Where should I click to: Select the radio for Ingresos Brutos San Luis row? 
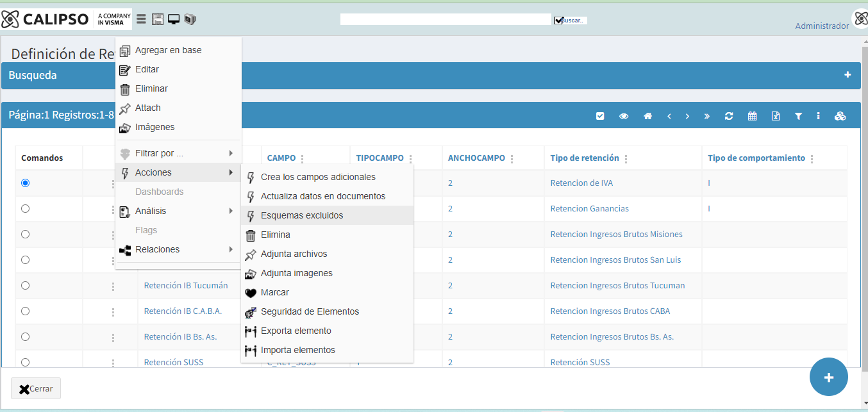[x=25, y=260]
